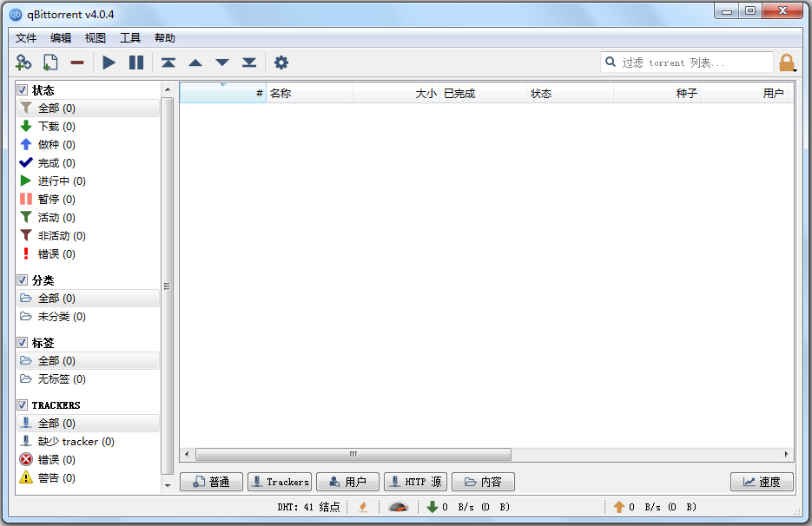Image resolution: width=812 pixels, height=526 pixels.
Task: Switch to the 内容 tab
Action: coord(483,482)
